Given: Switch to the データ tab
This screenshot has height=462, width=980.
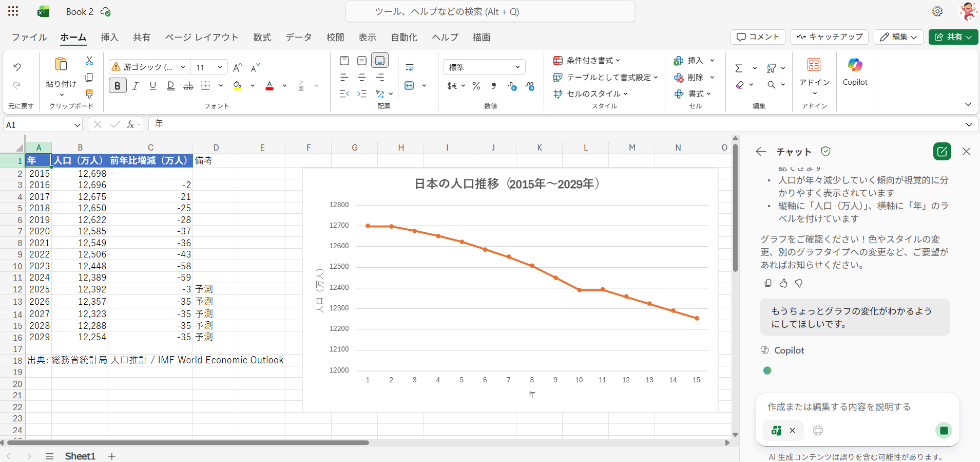Looking at the screenshot, I should pos(299,37).
